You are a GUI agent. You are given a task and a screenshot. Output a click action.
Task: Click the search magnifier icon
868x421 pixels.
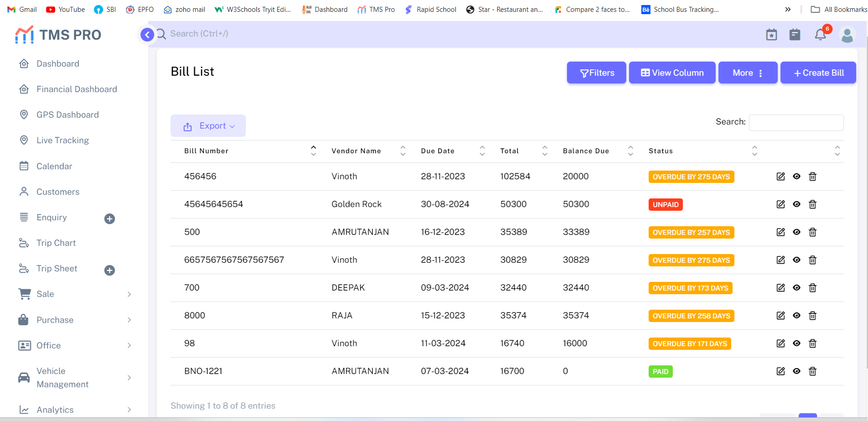[161, 34]
